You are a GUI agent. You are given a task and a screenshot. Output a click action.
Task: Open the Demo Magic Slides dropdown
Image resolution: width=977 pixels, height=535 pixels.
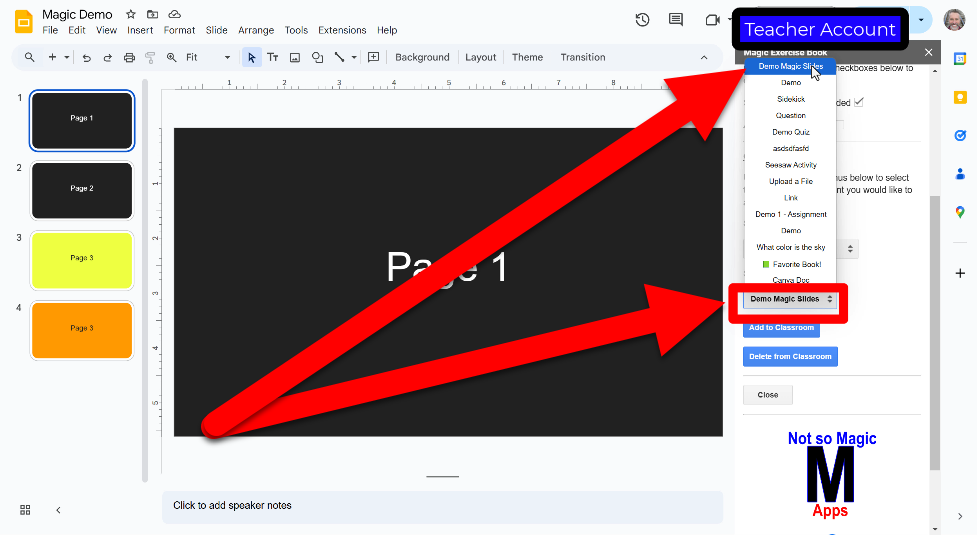tap(790, 300)
